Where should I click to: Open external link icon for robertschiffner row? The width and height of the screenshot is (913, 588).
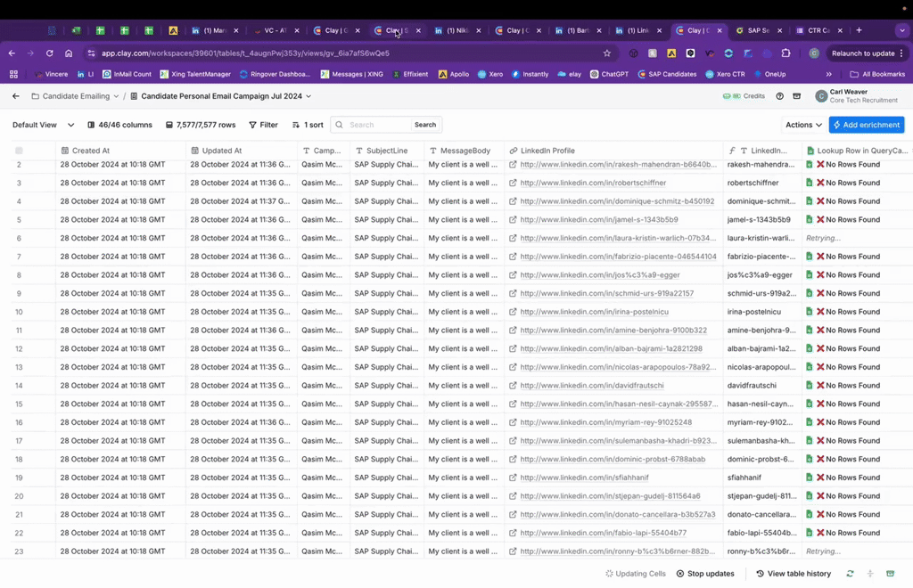pos(513,183)
